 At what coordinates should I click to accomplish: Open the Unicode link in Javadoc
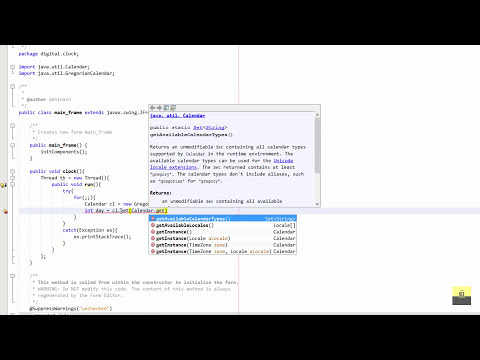(283, 161)
